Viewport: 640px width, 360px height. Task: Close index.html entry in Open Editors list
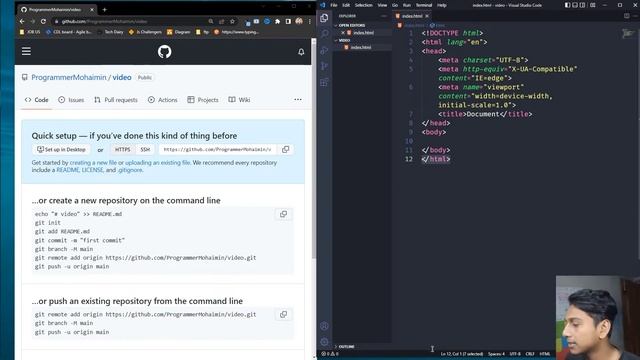343,33
